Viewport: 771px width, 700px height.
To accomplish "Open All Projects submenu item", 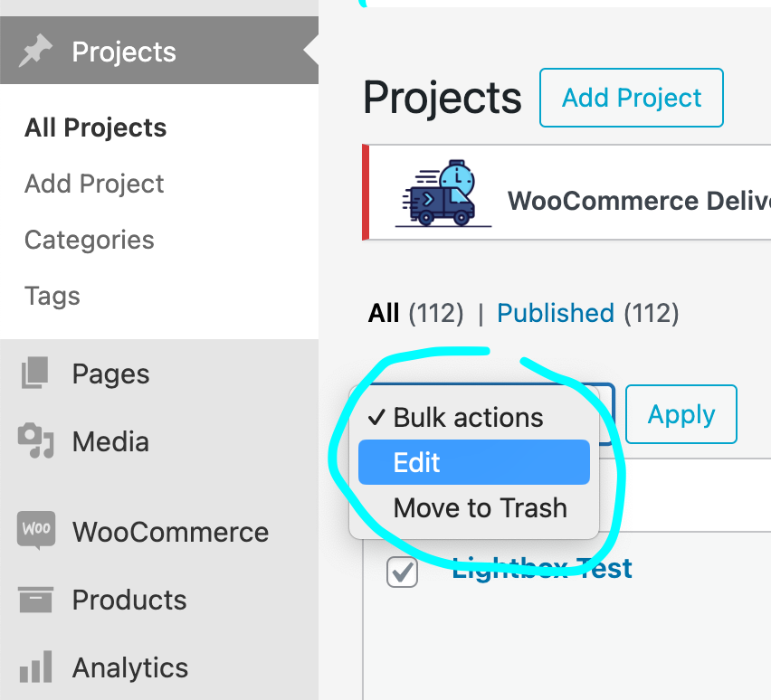I will pos(95,128).
